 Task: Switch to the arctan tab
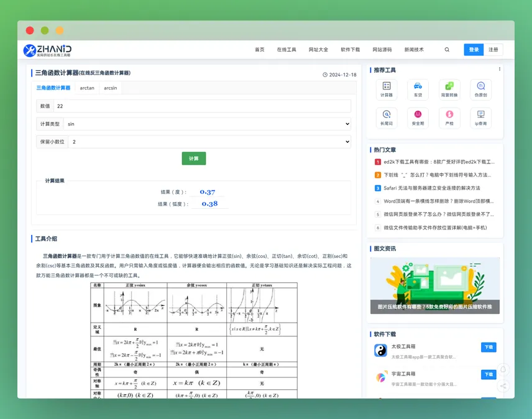[87, 88]
